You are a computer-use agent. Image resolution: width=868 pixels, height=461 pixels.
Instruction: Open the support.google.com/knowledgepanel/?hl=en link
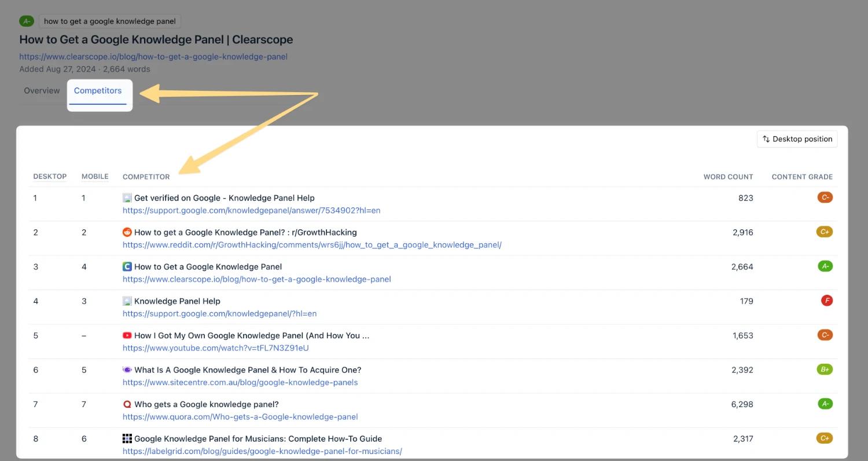(219, 313)
